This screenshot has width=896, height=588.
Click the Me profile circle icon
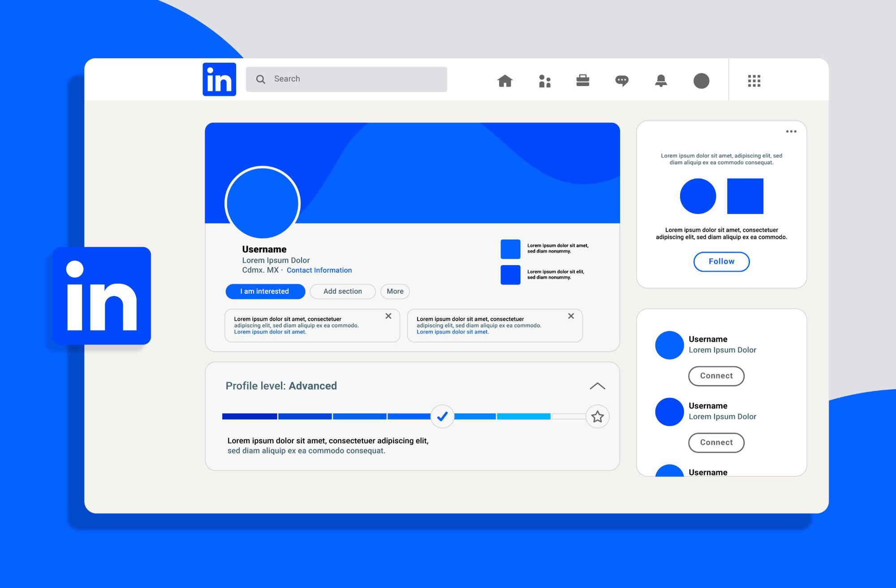(x=700, y=81)
